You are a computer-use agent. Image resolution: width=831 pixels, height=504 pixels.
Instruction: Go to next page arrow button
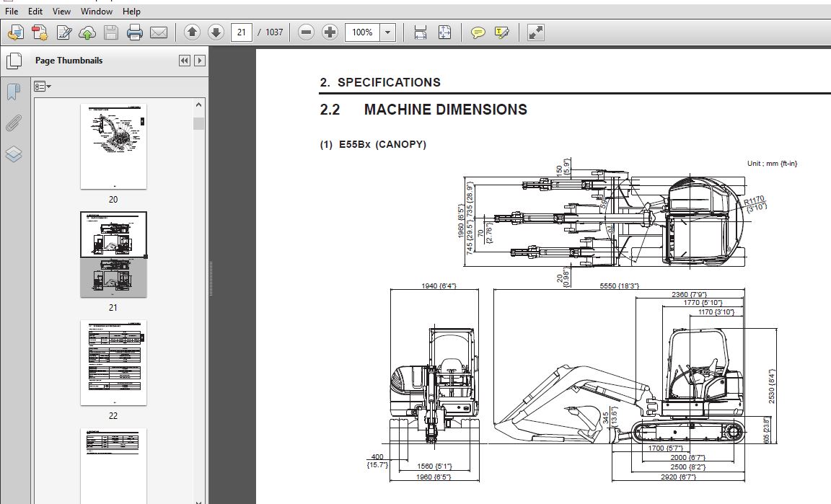click(x=216, y=32)
